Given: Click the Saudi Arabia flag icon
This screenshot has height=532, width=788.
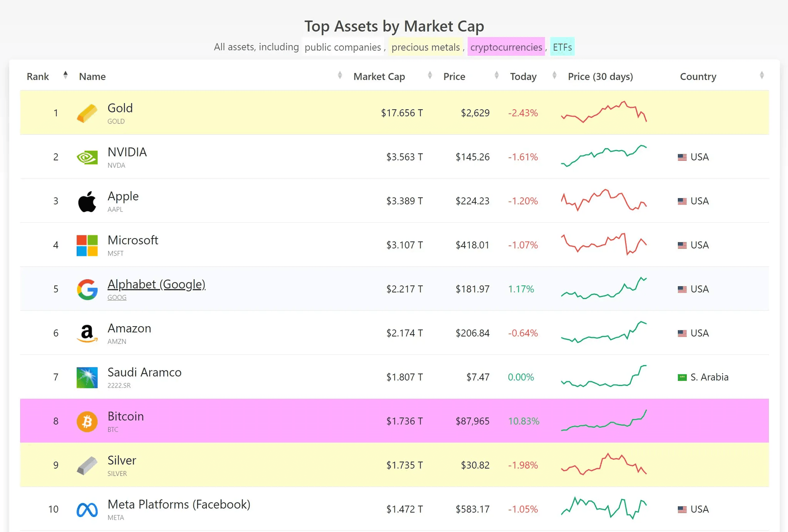Looking at the screenshot, I should click(682, 377).
